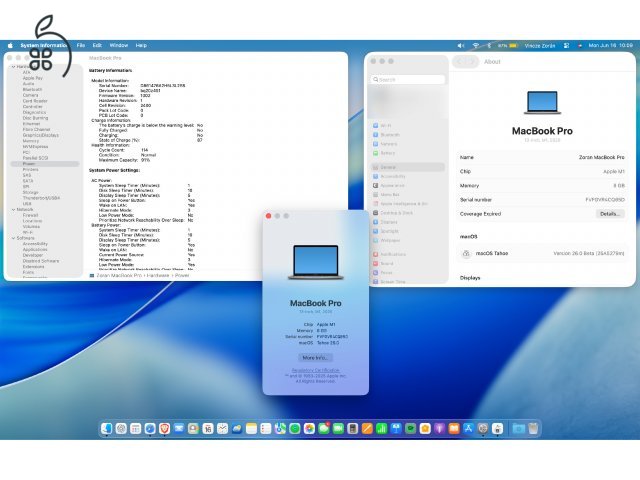
Task: Click the Wi-Fi status icon in menu bar
Action: [x=476, y=45]
